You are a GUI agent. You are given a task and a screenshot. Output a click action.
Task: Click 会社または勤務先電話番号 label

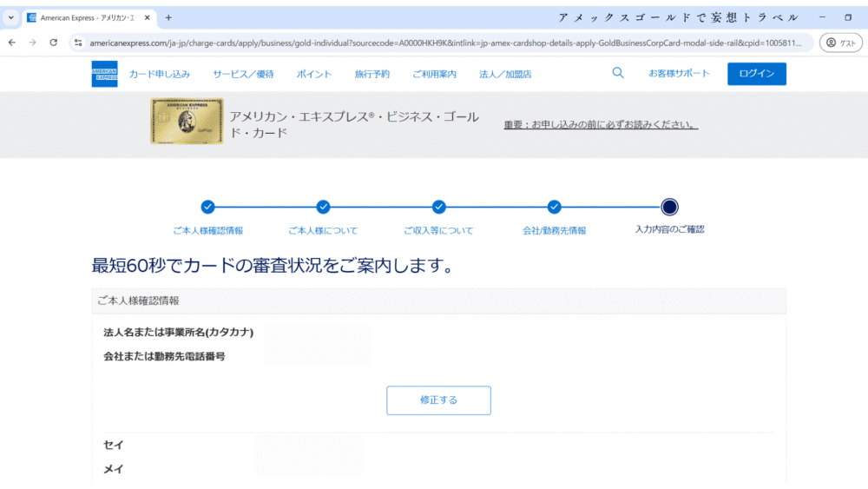164,357
